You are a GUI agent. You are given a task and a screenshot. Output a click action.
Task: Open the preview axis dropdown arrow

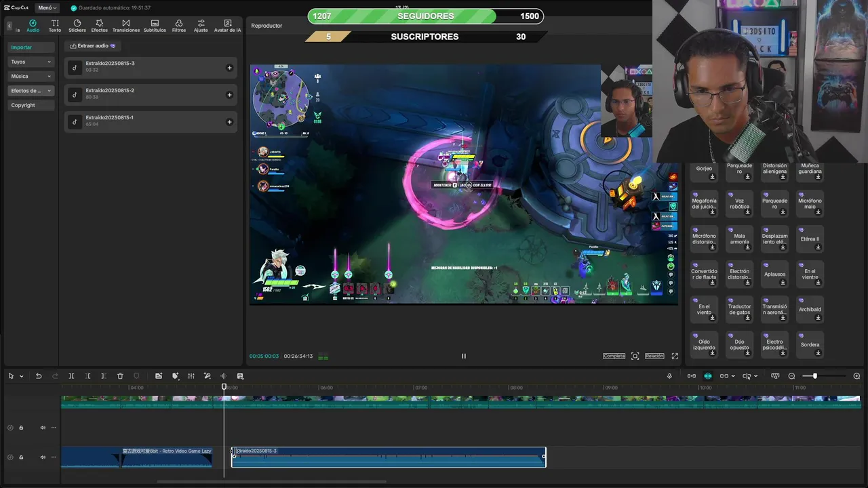(755, 376)
